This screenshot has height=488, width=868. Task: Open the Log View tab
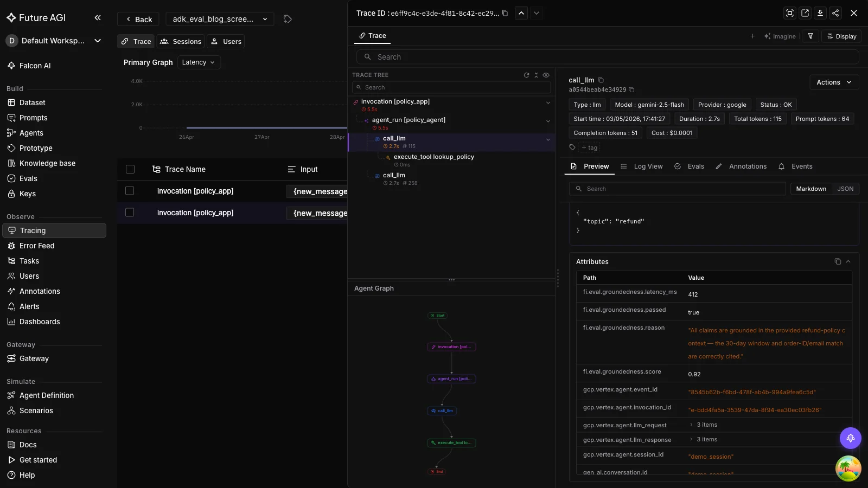[x=642, y=166]
